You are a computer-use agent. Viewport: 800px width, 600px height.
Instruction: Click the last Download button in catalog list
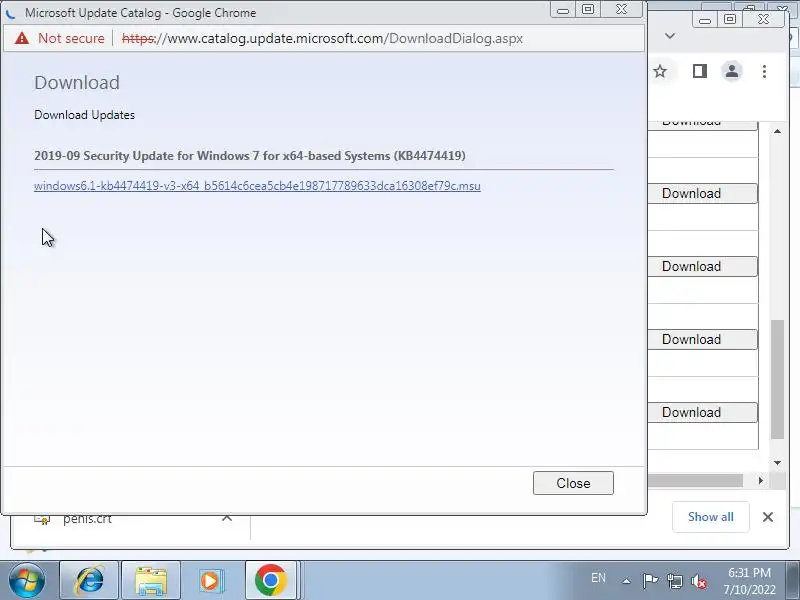[x=702, y=412]
